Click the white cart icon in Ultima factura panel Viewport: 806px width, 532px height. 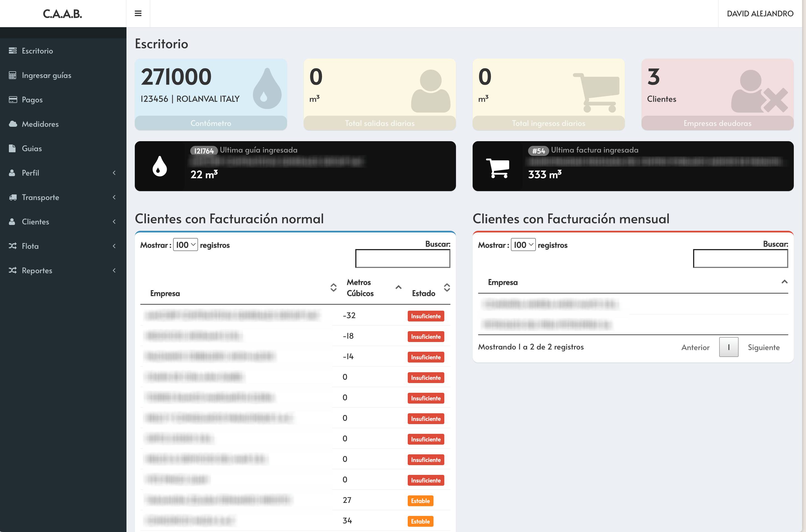(498, 168)
